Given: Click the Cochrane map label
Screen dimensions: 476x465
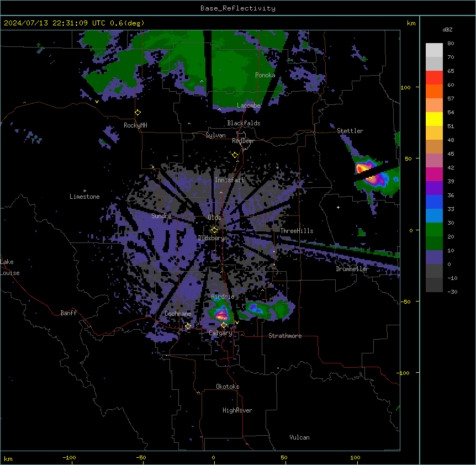Looking at the screenshot, I should (x=178, y=314).
